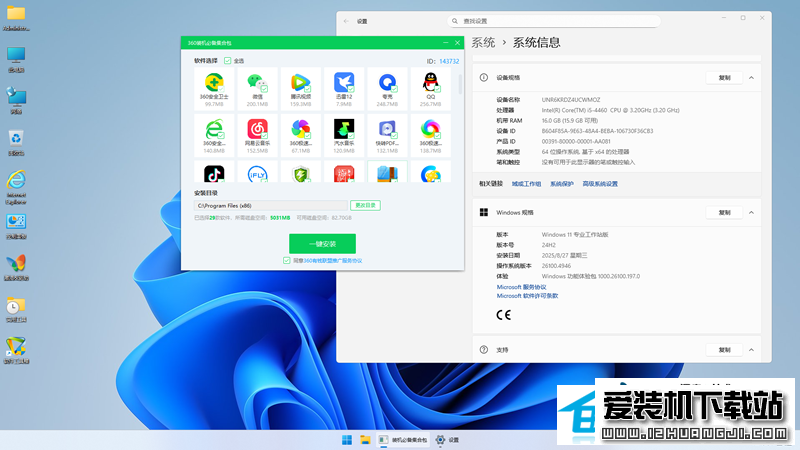Image resolution: width=800 pixels, height=450 pixels.
Task: Select the 微信 (WeChat) app icon
Action: coord(257,82)
